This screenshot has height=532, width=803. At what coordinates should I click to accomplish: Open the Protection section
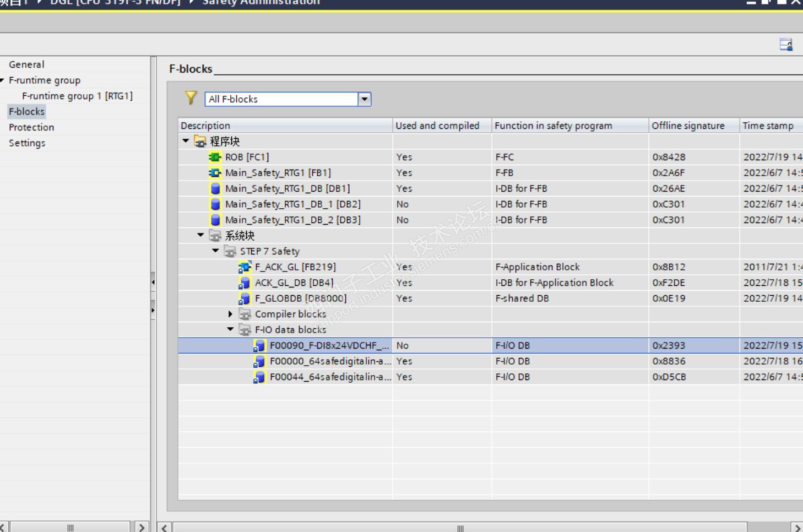[31, 127]
